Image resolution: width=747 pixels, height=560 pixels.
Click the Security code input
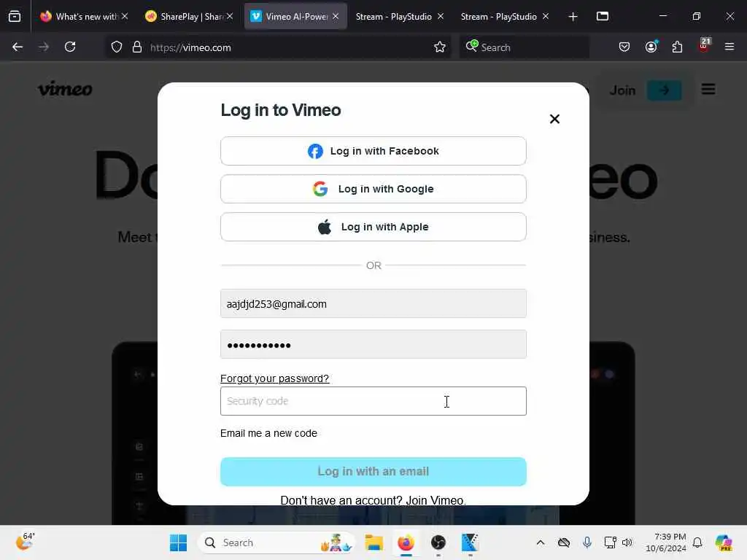click(373, 401)
